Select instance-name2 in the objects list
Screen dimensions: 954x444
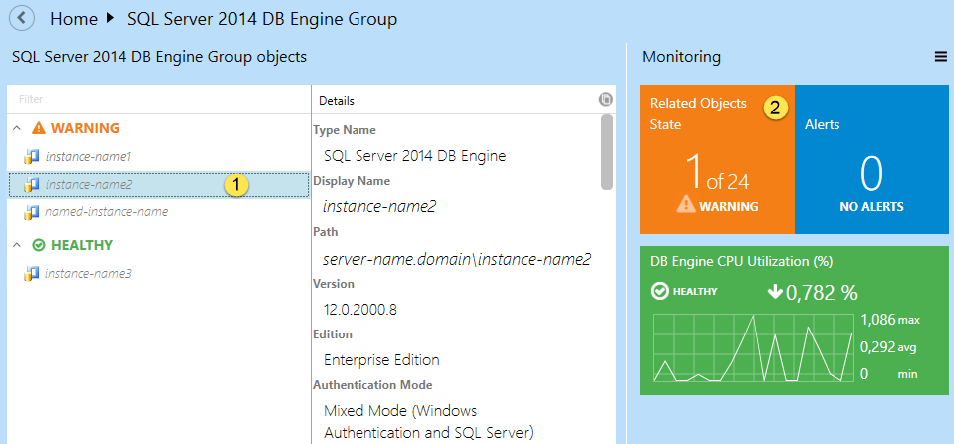point(159,184)
